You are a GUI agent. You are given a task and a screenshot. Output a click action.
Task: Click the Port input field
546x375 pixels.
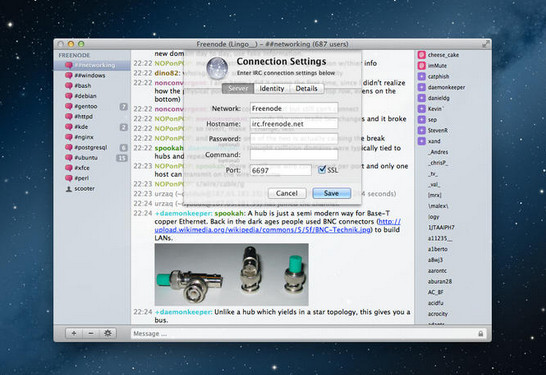pos(281,170)
